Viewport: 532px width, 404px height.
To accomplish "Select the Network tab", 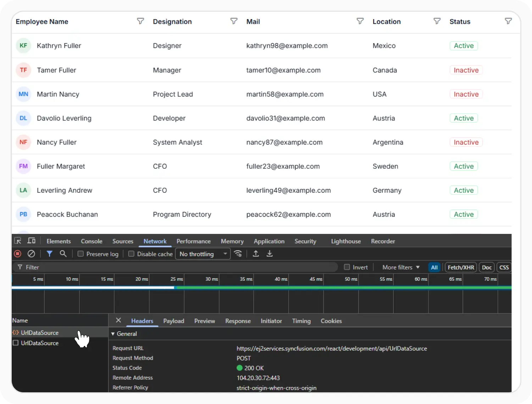I will click(x=155, y=241).
